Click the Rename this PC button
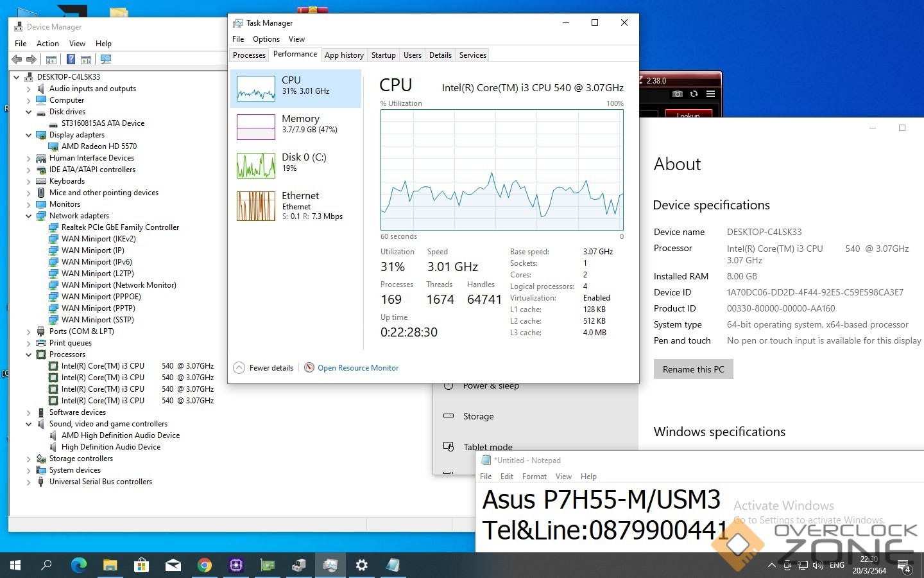The height and width of the screenshot is (578, 924). pos(693,369)
